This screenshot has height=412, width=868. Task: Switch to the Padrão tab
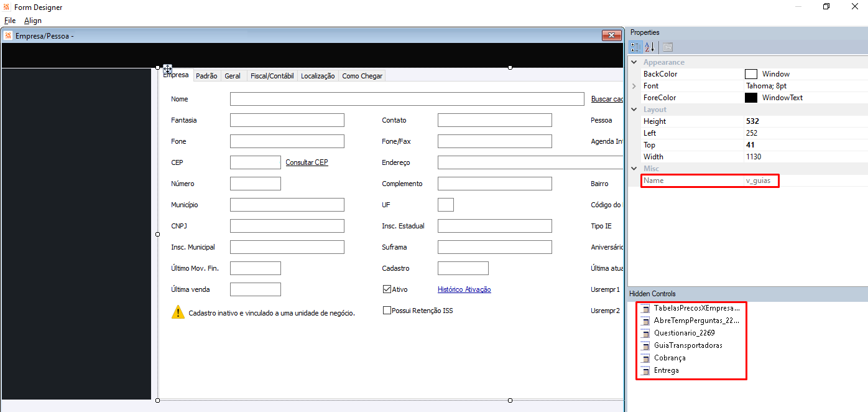pyautogui.click(x=206, y=76)
